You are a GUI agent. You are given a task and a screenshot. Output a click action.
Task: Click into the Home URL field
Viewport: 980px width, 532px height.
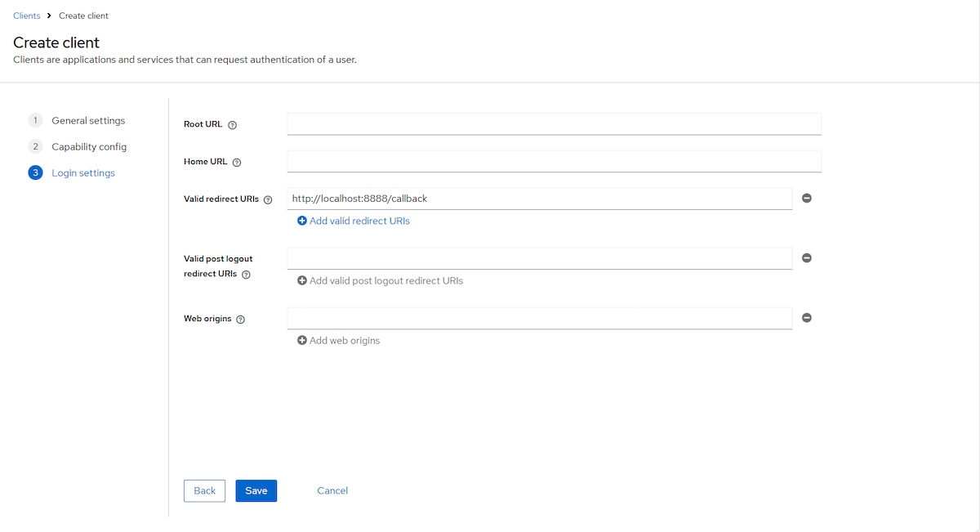pyautogui.click(x=554, y=162)
